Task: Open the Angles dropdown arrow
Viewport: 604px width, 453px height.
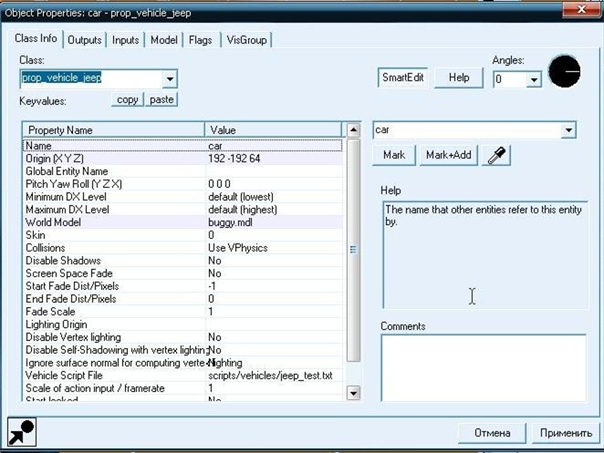Action: click(x=534, y=80)
